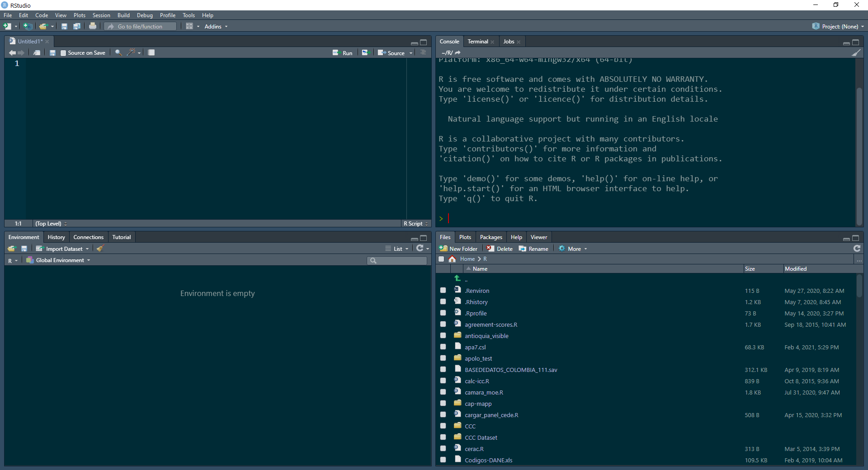Refresh the file listing in the Files pane

[857, 249]
